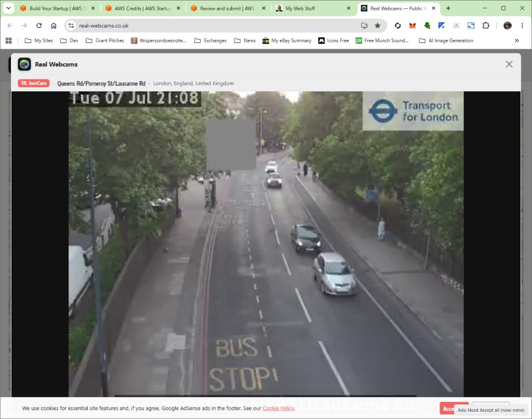
Task: Close the webcam viewer dialog
Action: (509, 64)
